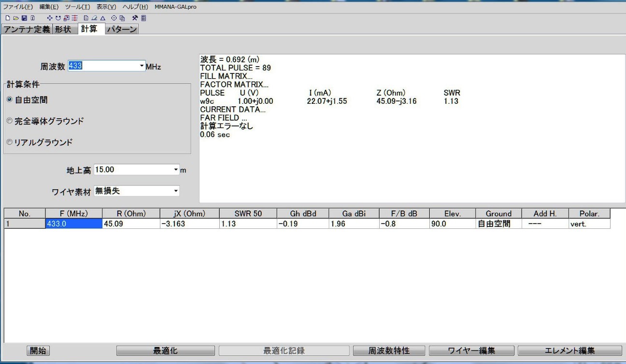Click the F/B dB column header
Viewport: 626px width, 364px height.
point(404,213)
